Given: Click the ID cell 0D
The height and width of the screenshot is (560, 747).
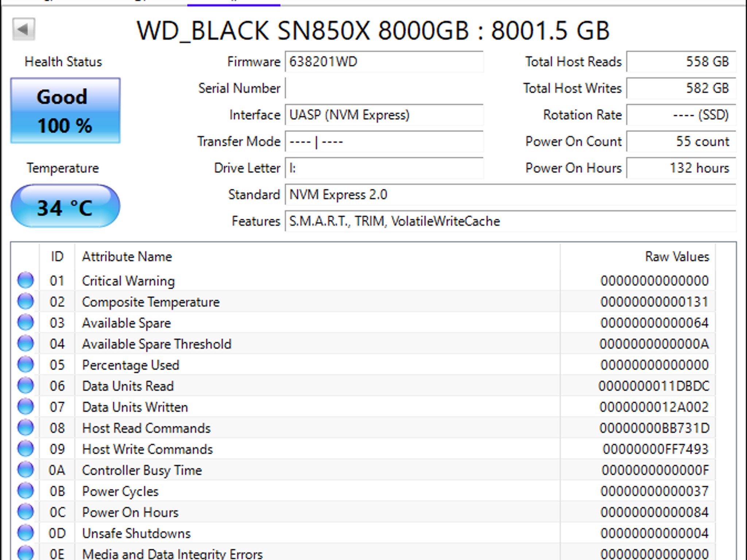Looking at the screenshot, I should click(57, 533).
